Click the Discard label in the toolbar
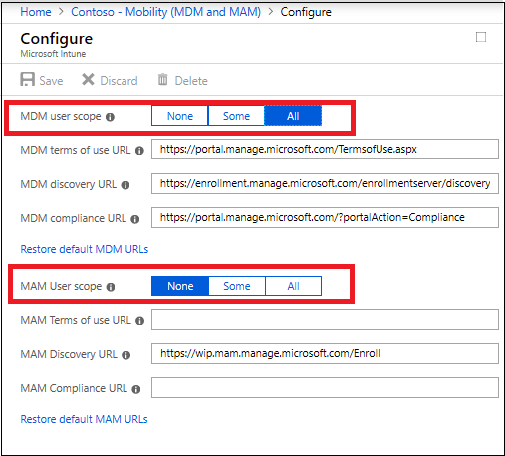 click(x=119, y=81)
